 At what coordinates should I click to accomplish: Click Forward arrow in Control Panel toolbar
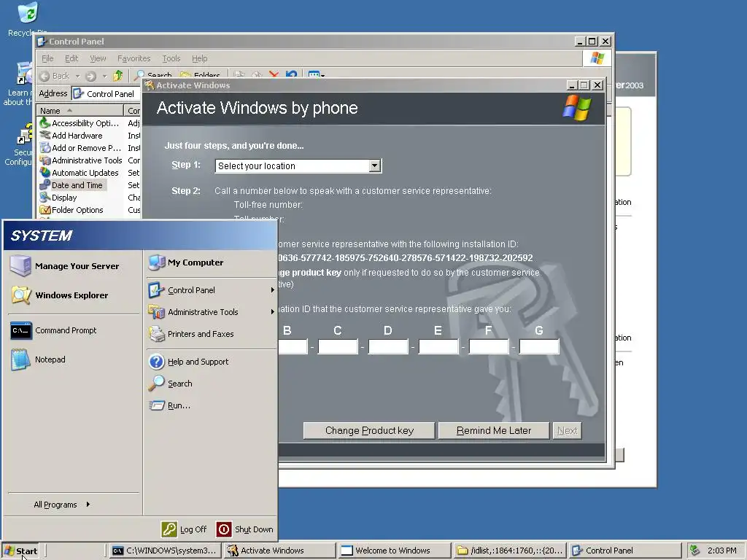(91, 76)
